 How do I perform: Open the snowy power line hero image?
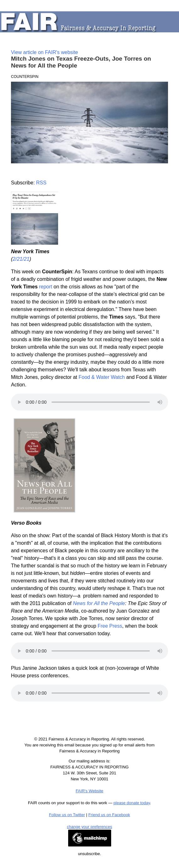click(89, 123)
